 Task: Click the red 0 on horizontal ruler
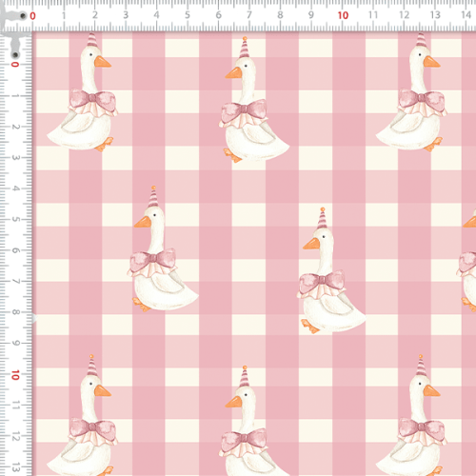32,15
